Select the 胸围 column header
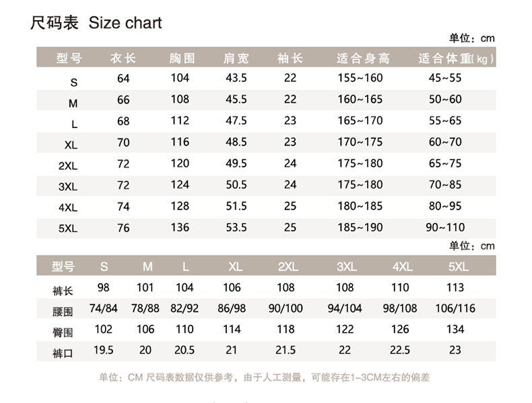 (x=180, y=59)
